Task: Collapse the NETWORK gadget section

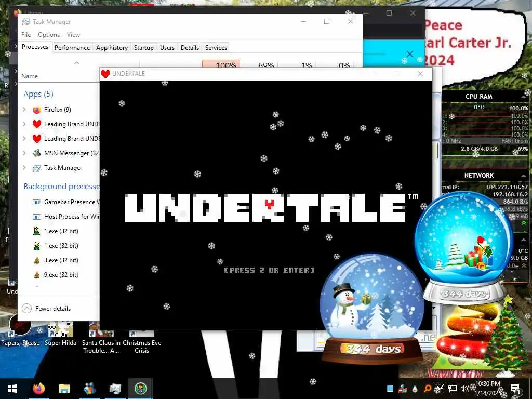Action: pyautogui.click(x=523, y=176)
